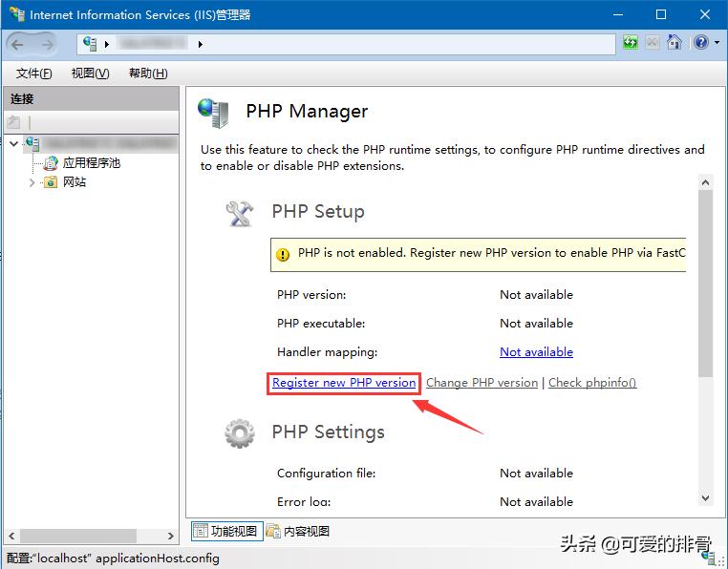Viewport: 728px width, 569px height.
Task: Open the 帮助(H) menu
Action: click(148, 74)
